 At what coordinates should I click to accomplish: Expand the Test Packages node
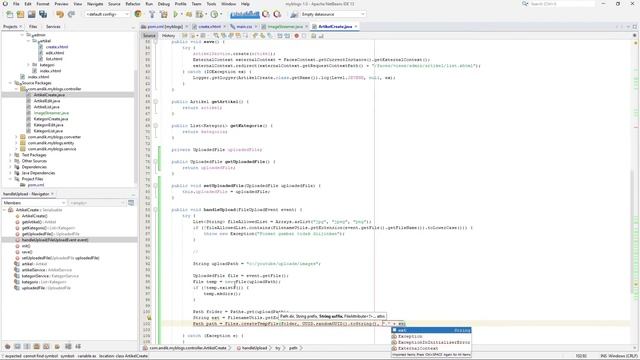(11, 155)
